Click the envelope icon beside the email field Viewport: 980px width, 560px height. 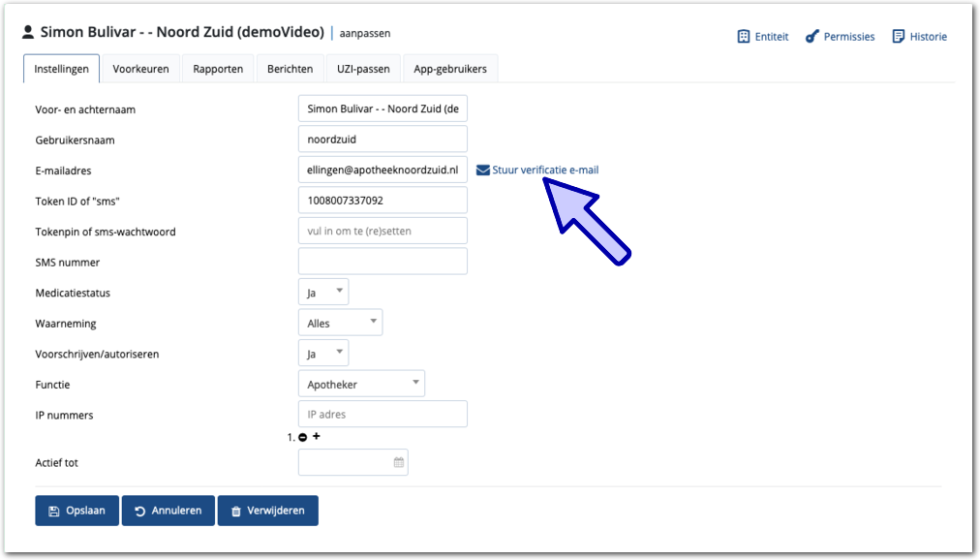pyautogui.click(x=483, y=171)
